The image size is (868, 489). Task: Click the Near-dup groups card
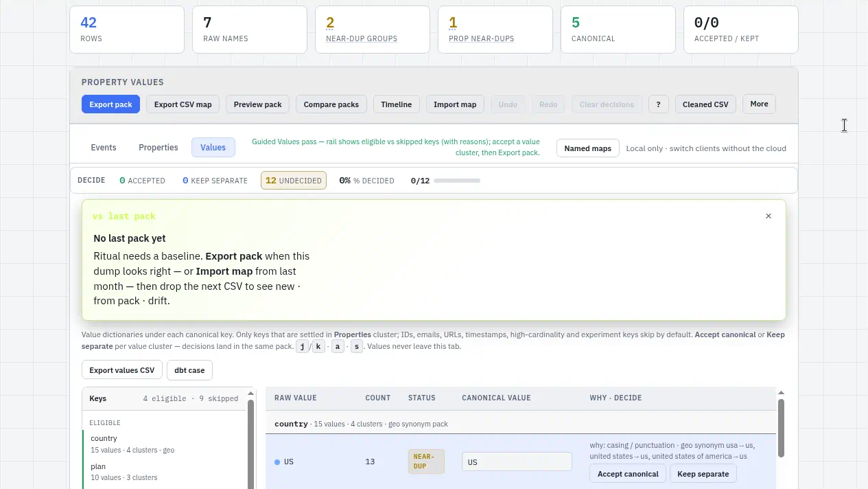(373, 30)
